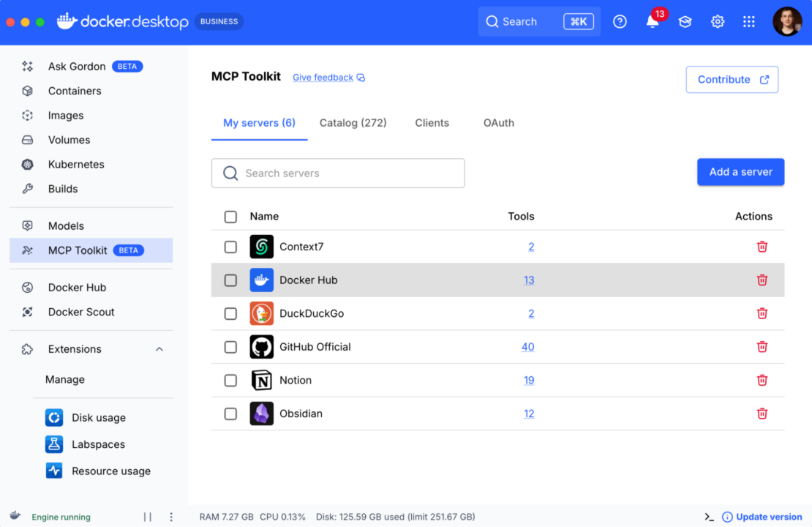Open the Give feedback link
Screen dimensions: 812x527
point(323,77)
